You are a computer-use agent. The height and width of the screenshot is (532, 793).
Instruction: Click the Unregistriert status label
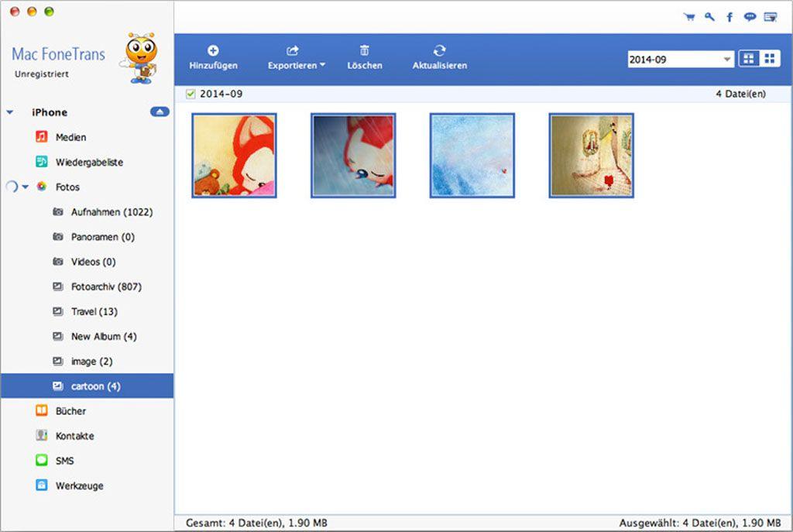coord(42,74)
